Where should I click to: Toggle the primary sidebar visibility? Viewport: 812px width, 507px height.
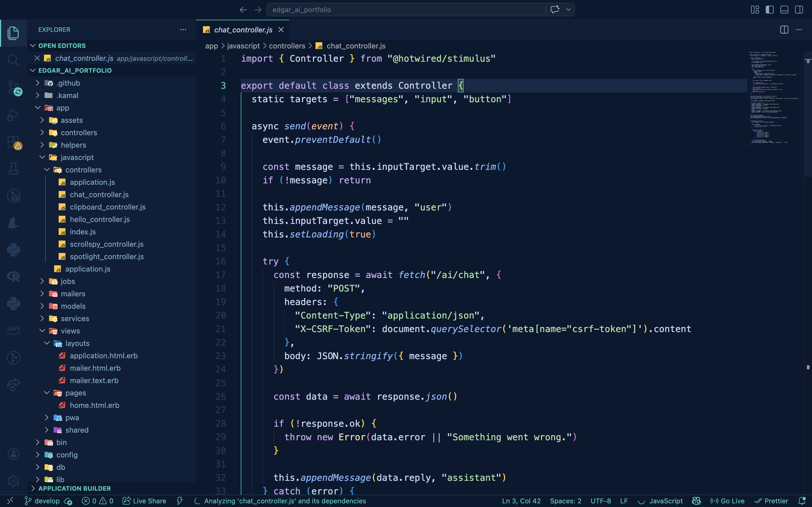(769, 10)
